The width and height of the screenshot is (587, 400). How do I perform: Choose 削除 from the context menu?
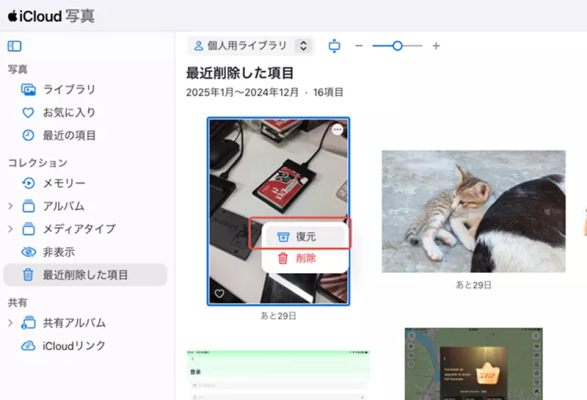tap(305, 258)
